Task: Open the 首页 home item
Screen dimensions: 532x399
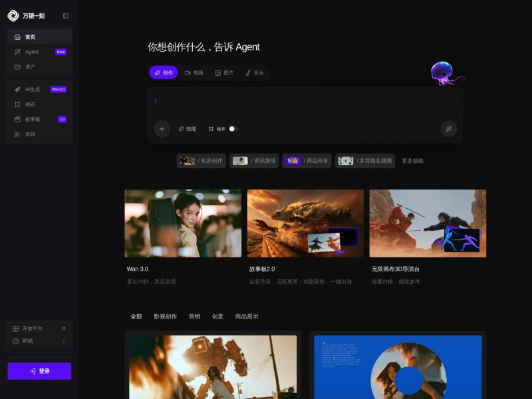Action: click(x=39, y=37)
